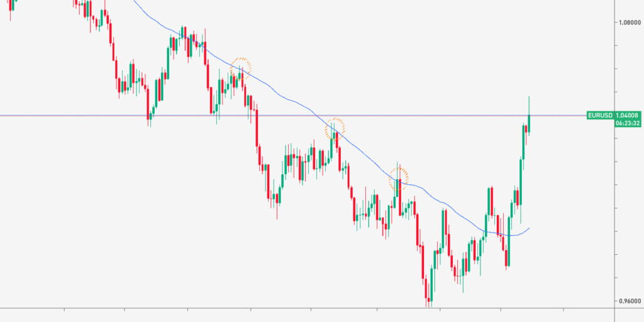Select the middle orange dotted circle marker

coord(335,129)
